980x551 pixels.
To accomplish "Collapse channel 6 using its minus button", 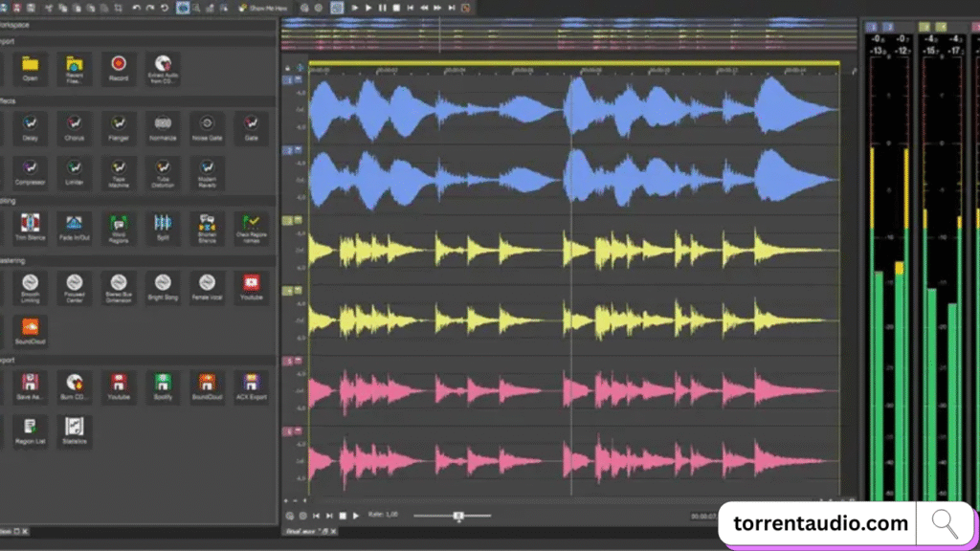I will pos(298,431).
